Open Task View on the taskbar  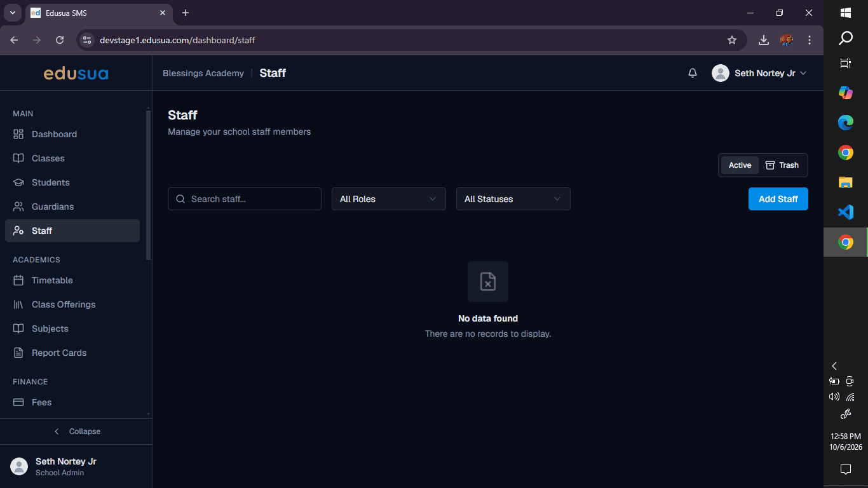point(846,63)
